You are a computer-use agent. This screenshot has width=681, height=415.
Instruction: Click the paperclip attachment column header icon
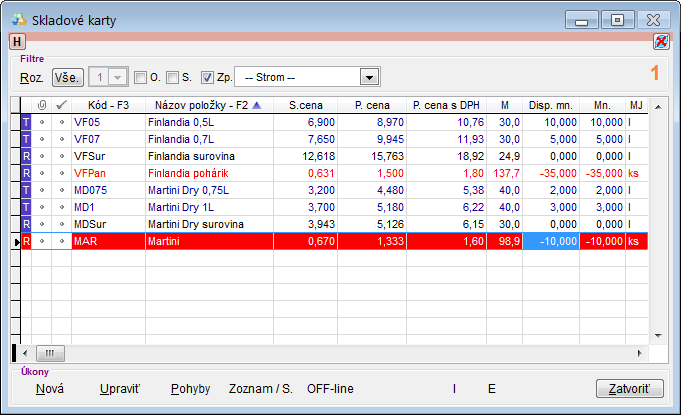click(x=41, y=105)
